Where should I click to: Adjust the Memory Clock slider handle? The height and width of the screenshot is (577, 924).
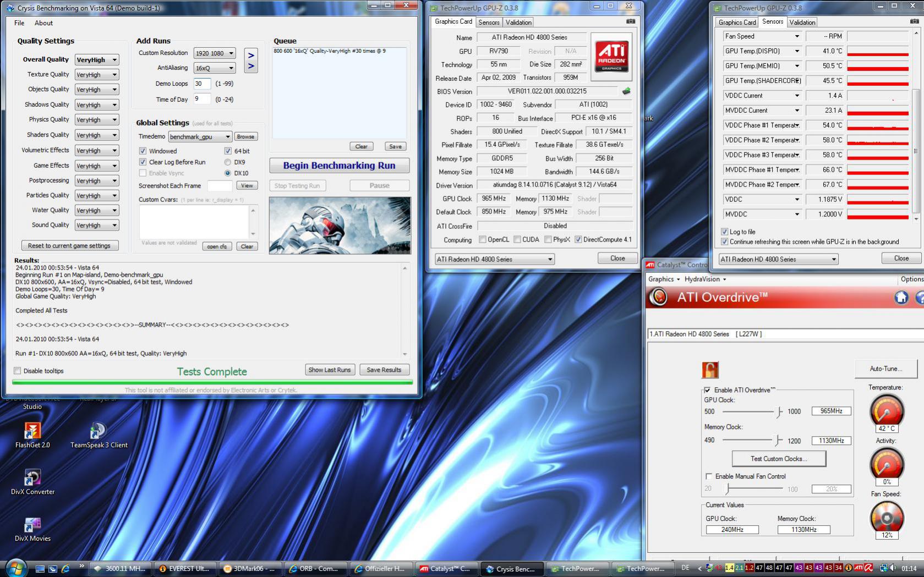tap(777, 441)
